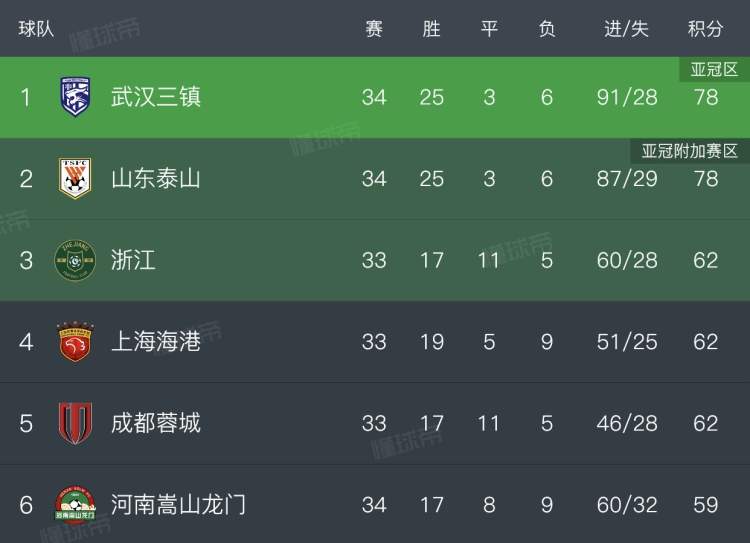Open the Zhejiang green round club logo

(75, 260)
